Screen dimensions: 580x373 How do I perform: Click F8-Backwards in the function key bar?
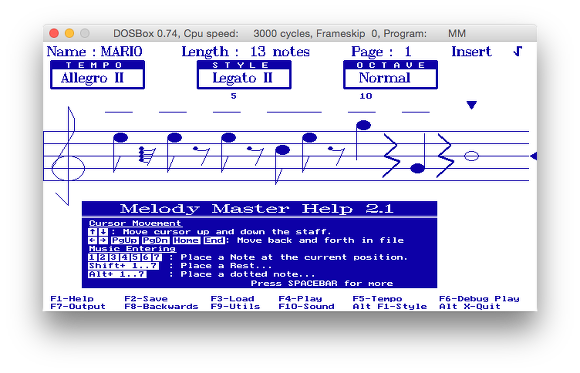click(161, 306)
